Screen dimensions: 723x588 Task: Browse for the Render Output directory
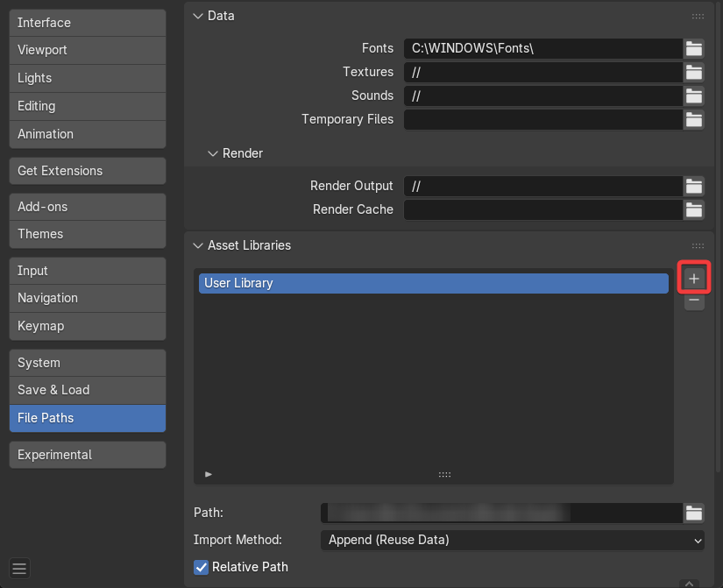pos(694,186)
